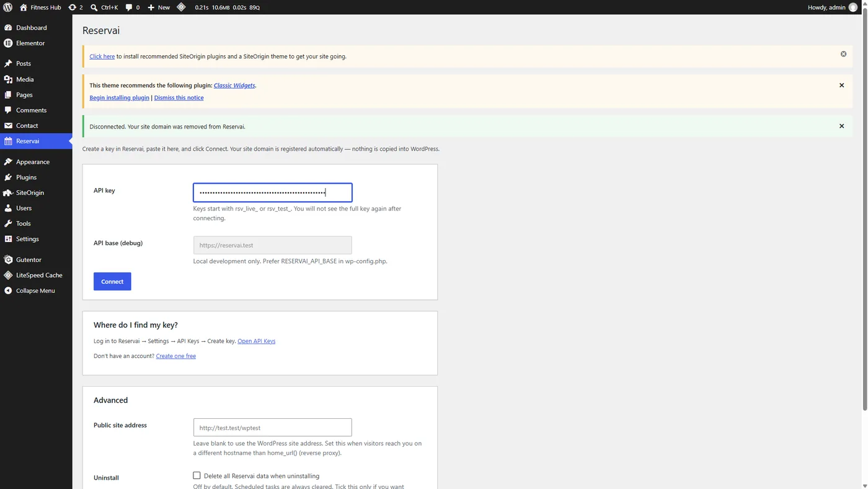Visit the Fitness Hub site home
The height and width of the screenshot is (489, 868).
pos(40,7)
